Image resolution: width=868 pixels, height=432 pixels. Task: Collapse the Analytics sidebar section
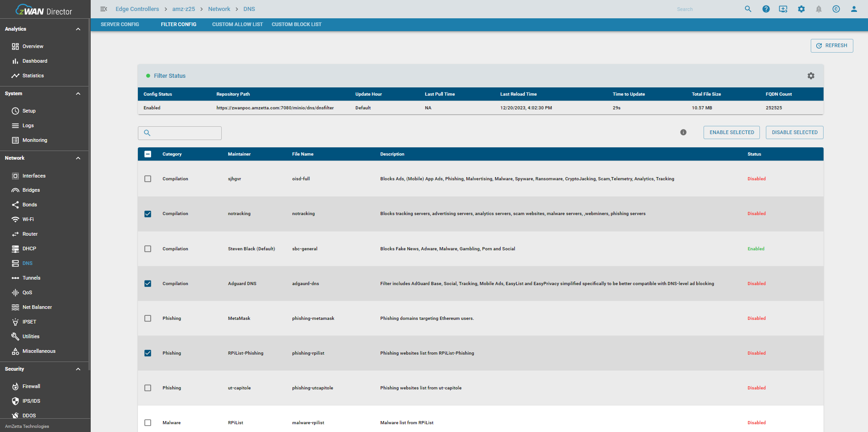pyautogui.click(x=78, y=29)
